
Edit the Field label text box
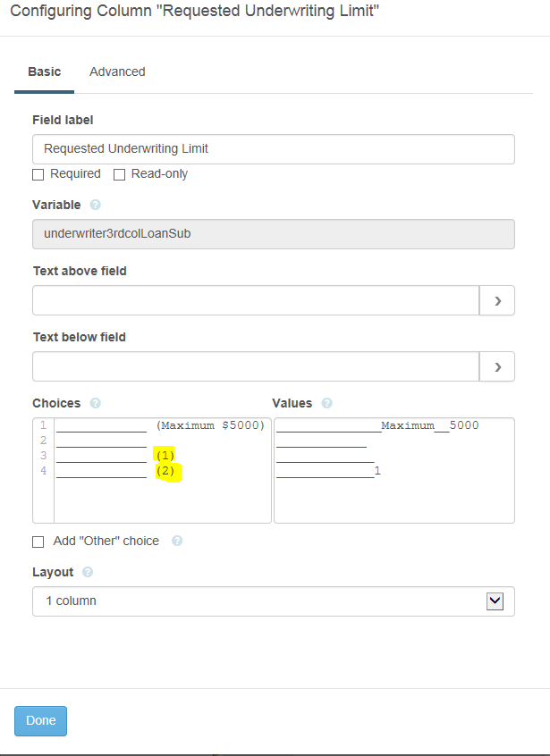[x=274, y=149]
